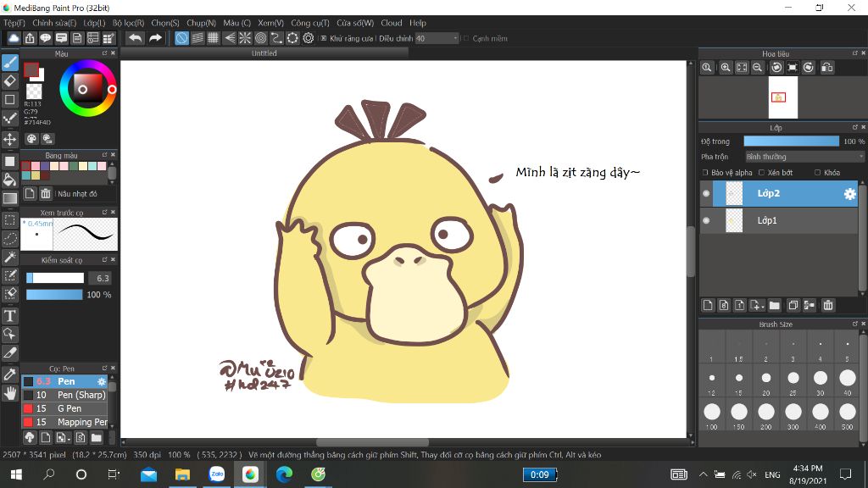Add a new layer in layer panel
This screenshot has width=868, height=488.
pyautogui.click(x=708, y=305)
